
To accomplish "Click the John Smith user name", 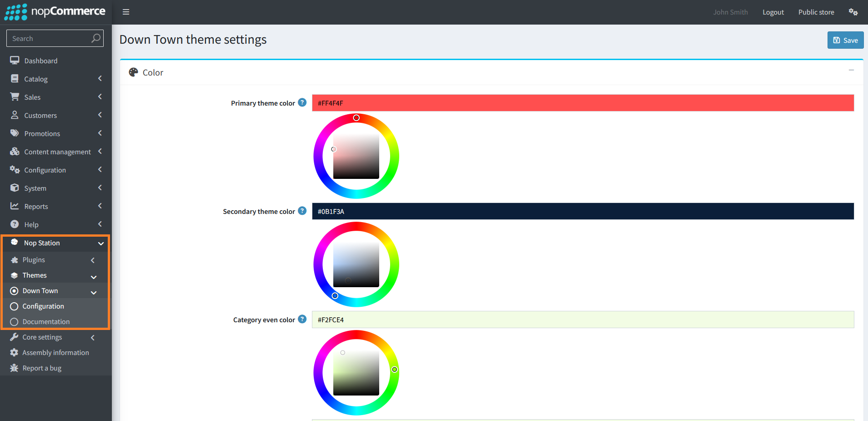I will (x=730, y=12).
